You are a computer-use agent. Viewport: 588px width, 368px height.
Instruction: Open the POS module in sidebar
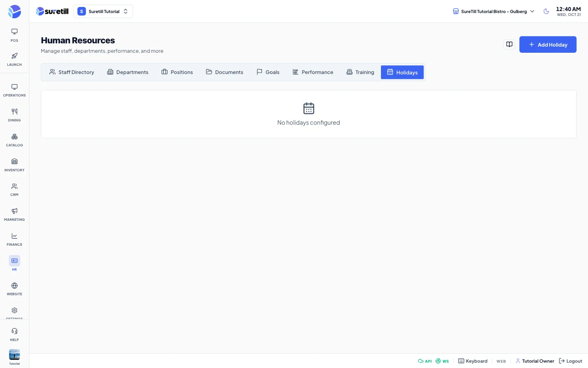point(14,35)
